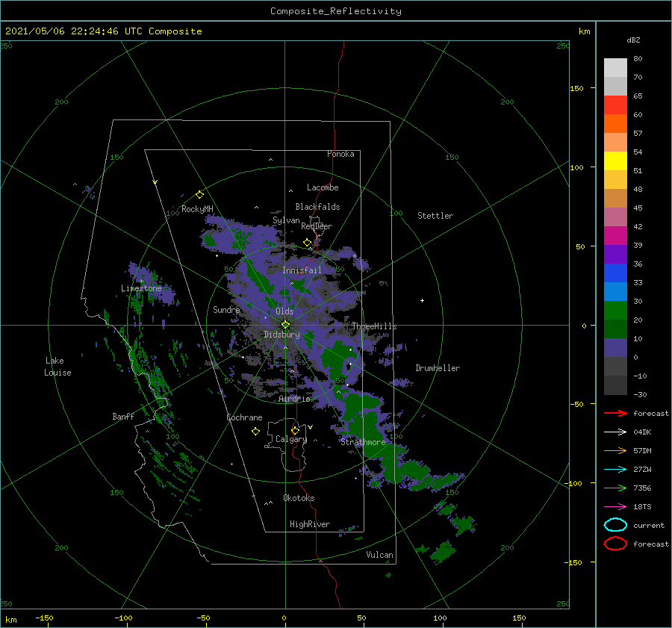The width and height of the screenshot is (672, 628).
Task: Click the Composite_Reflectivity title
Action: click(x=336, y=11)
